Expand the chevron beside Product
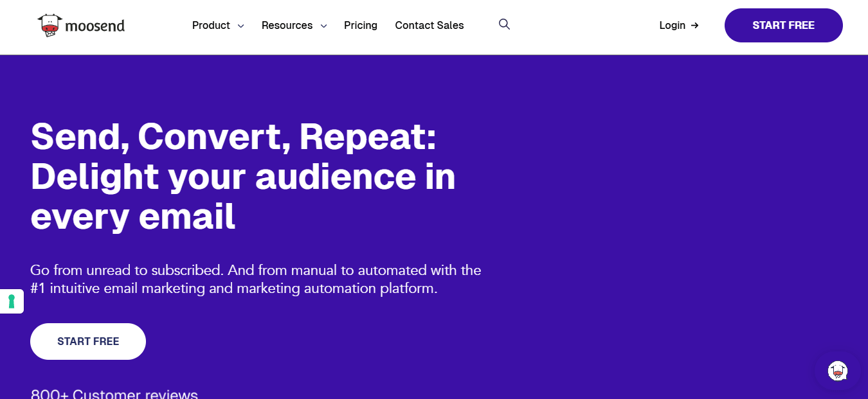This screenshot has height=399, width=868. (x=240, y=26)
